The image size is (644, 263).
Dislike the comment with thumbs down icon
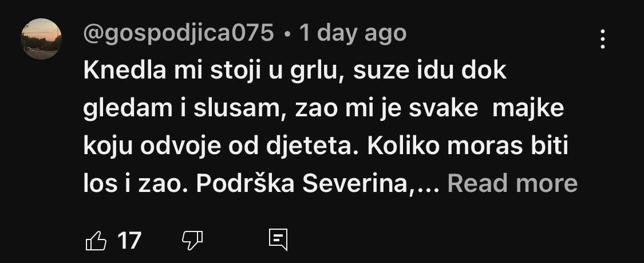coord(192,241)
